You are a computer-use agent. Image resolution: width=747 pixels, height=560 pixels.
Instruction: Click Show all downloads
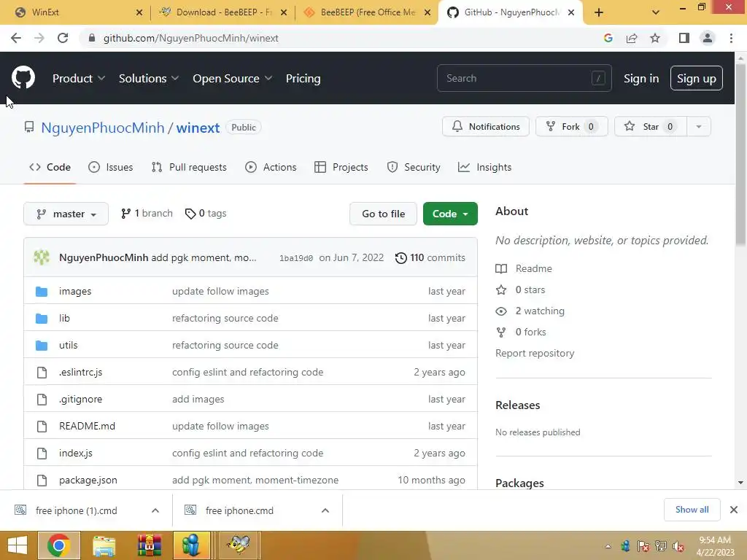692,510
